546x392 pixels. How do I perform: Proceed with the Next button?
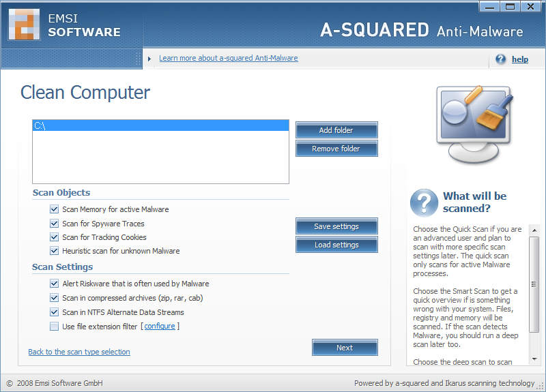[345, 348]
